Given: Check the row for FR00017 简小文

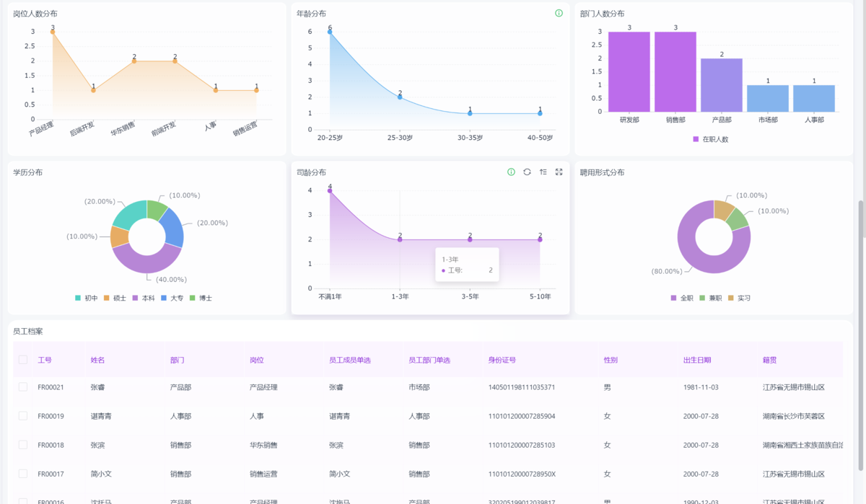Looking at the screenshot, I should [23, 474].
